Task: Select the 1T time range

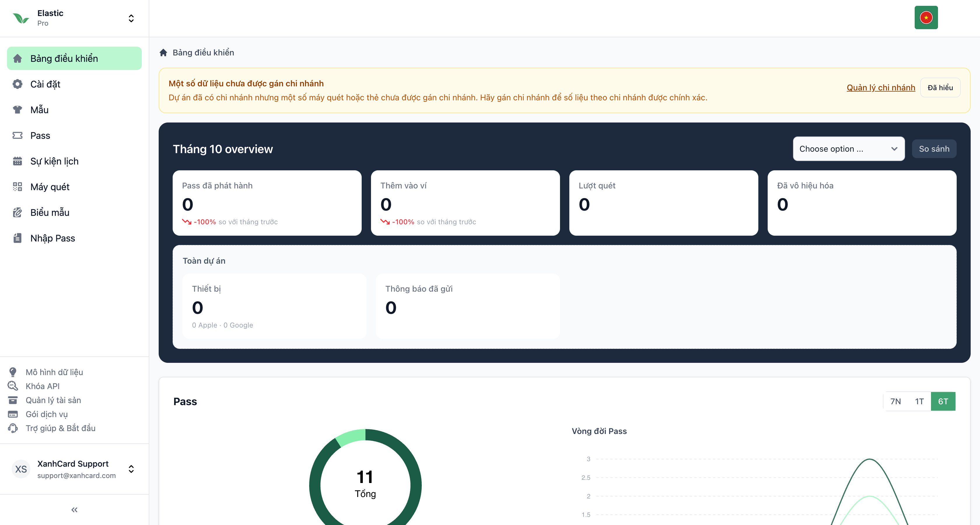Action: click(919, 401)
